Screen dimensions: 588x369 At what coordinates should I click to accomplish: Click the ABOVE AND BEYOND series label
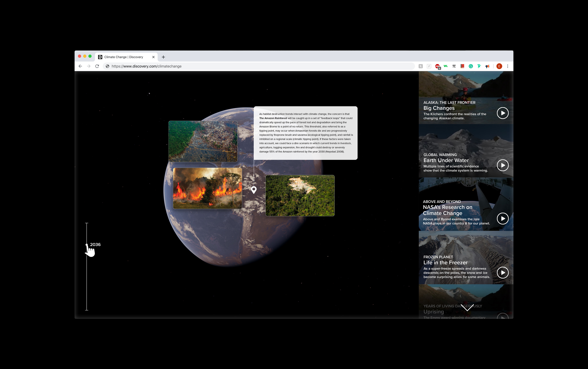(x=442, y=202)
